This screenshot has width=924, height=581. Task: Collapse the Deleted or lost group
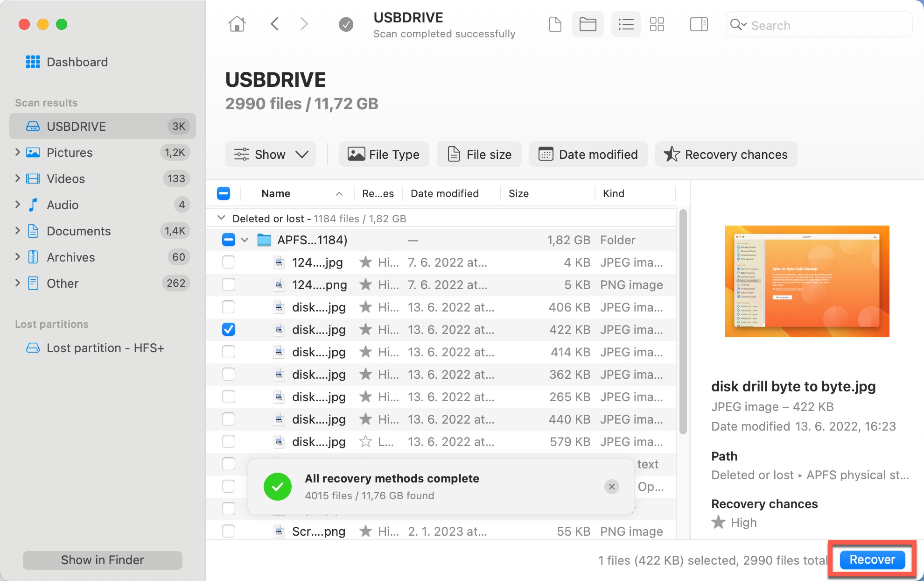point(222,218)
